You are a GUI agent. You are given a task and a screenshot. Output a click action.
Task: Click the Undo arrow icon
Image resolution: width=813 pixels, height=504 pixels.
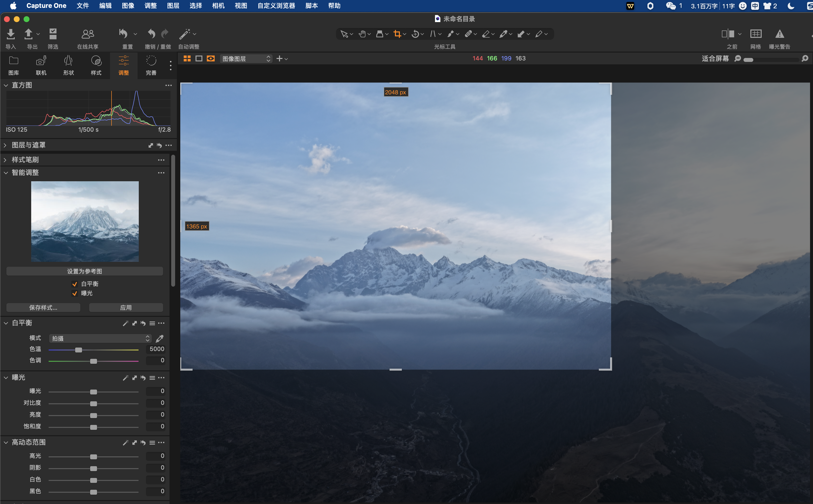tap(151, 34)
